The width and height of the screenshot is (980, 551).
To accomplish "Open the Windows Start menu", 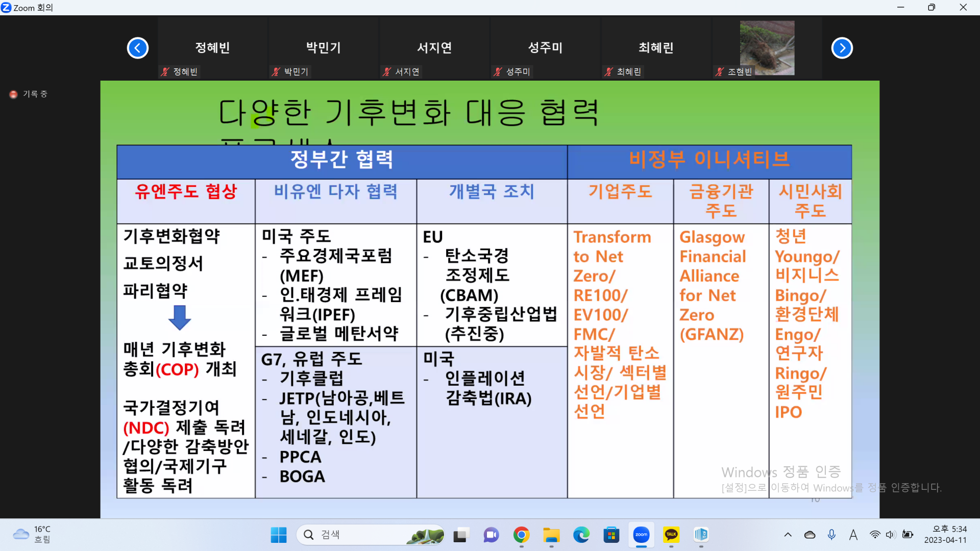I will [279, 535].
